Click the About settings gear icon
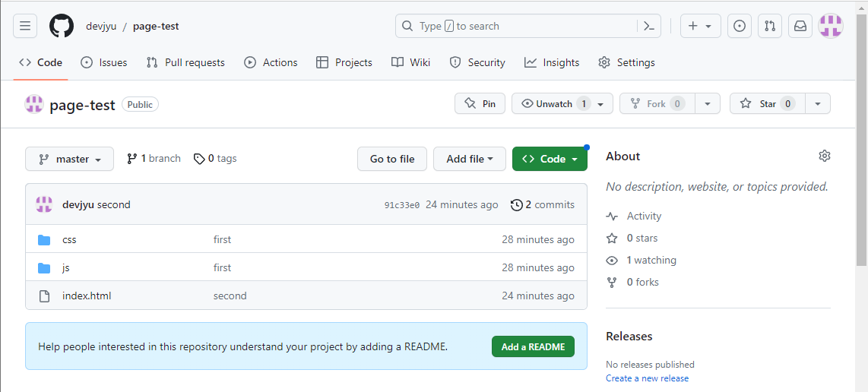 point(825,156)
